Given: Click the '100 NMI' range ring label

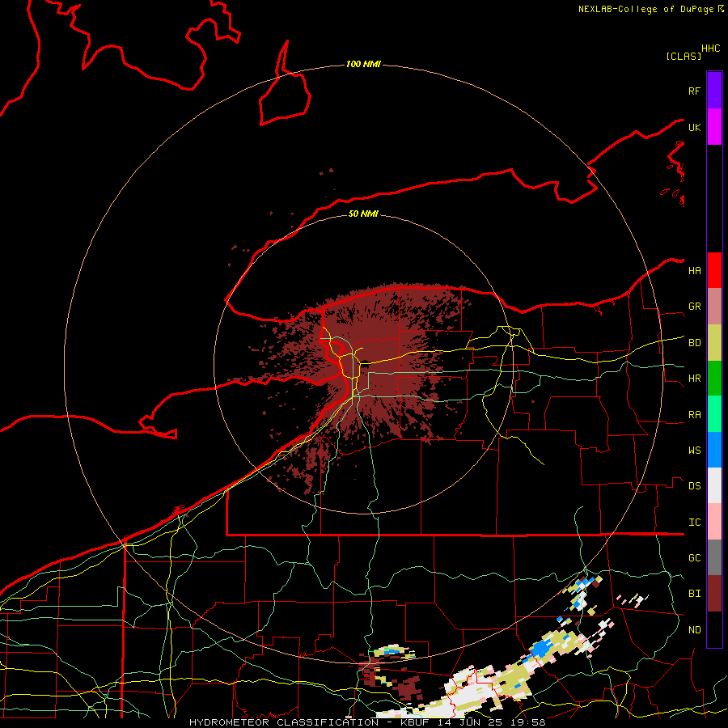Looking at the screenshot, I should pyautogui.click(x=363, y=64).
